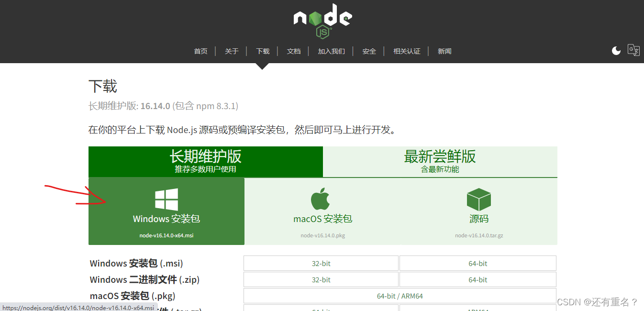Screen dimensions: 644x311
Task: Download 源码 node-v16.14.0.tar.gz
Action: [x=479, y=211]
